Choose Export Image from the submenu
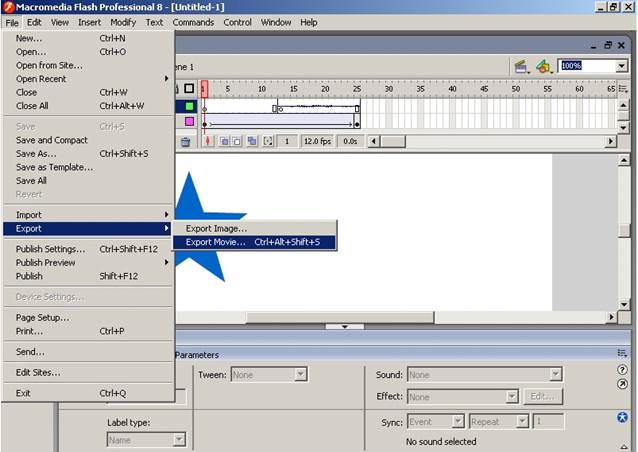638x452 pixels. pyautogui.click(x=254, y=229)
